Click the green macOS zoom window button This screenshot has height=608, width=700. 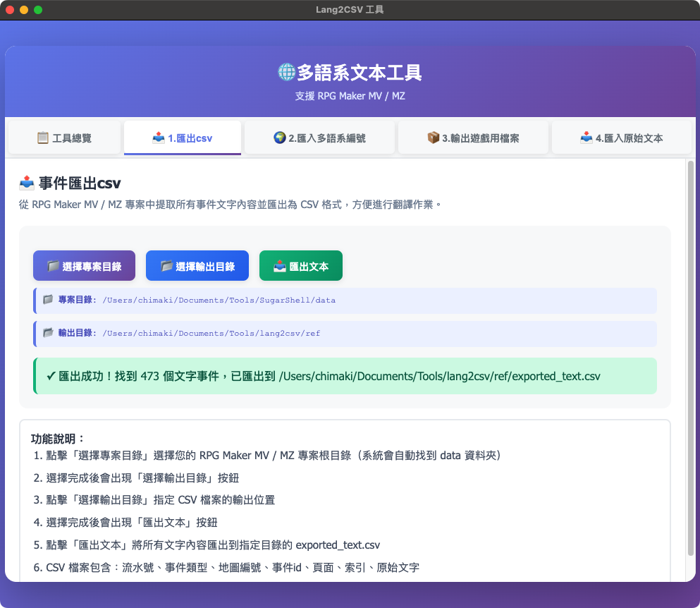38,10
